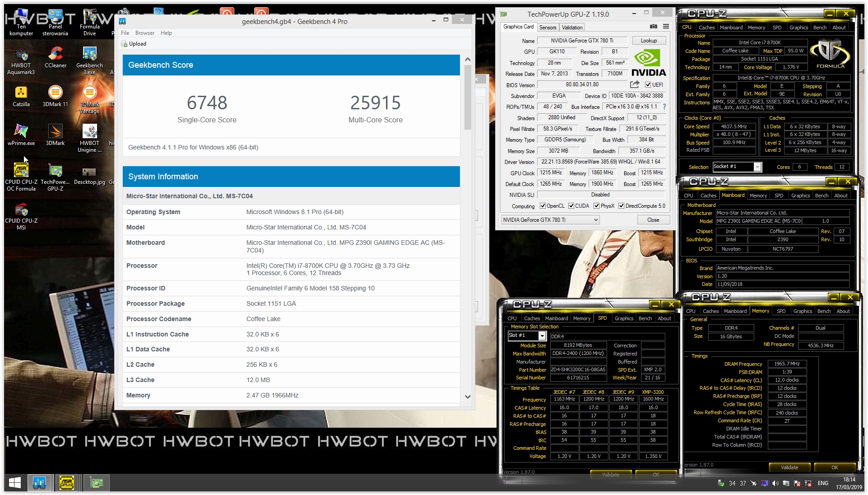Click NVIDIA logo in GPU-Z
This screenshot has width=868, height=495.
(x=649, y=63)
